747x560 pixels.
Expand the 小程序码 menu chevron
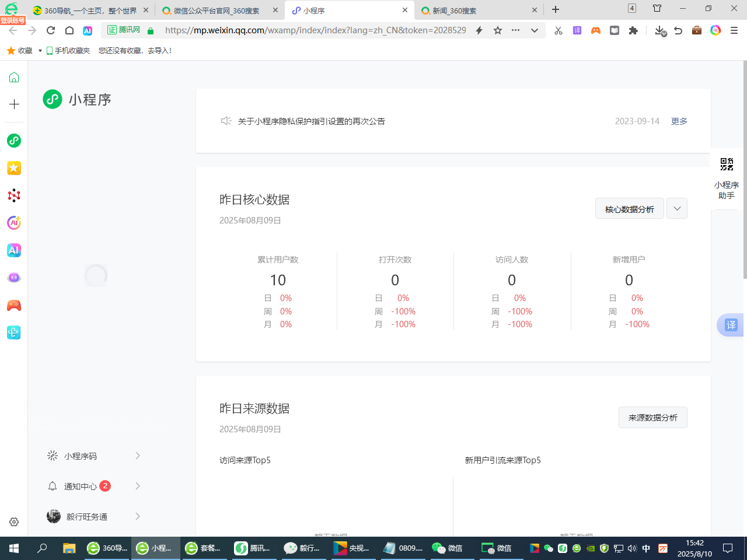coord(138,456)
